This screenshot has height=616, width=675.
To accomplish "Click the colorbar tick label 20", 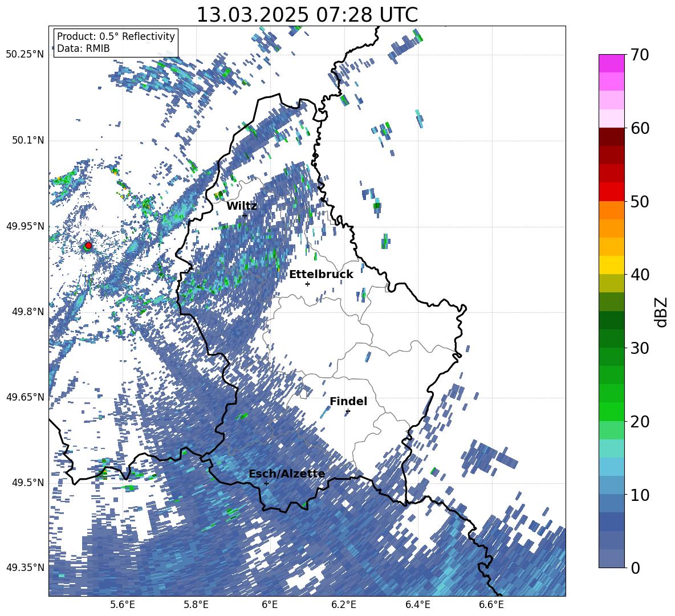I will click(640, 422).
